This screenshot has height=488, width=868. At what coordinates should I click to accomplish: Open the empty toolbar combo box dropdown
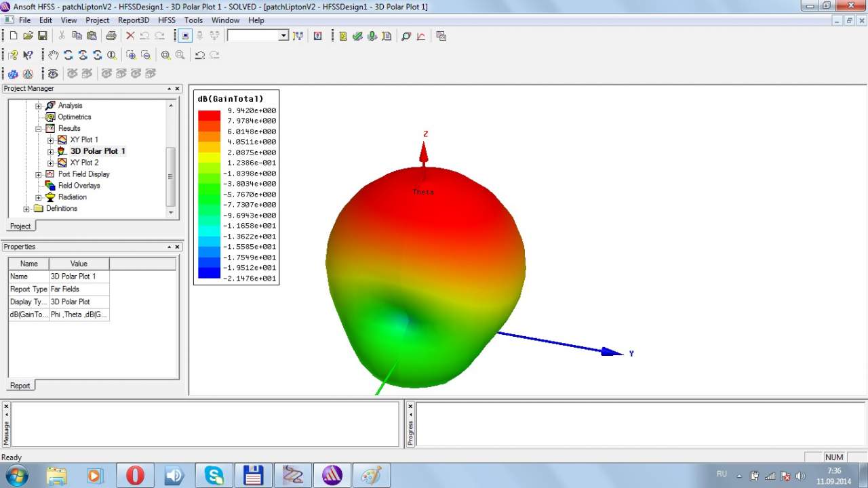click(x=283, y=36)
